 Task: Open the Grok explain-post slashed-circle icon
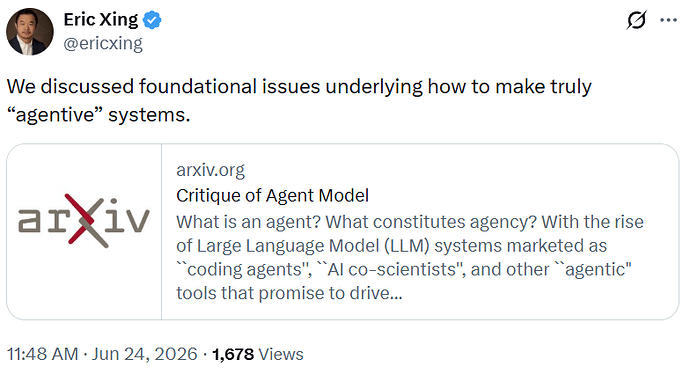point(636,20)
